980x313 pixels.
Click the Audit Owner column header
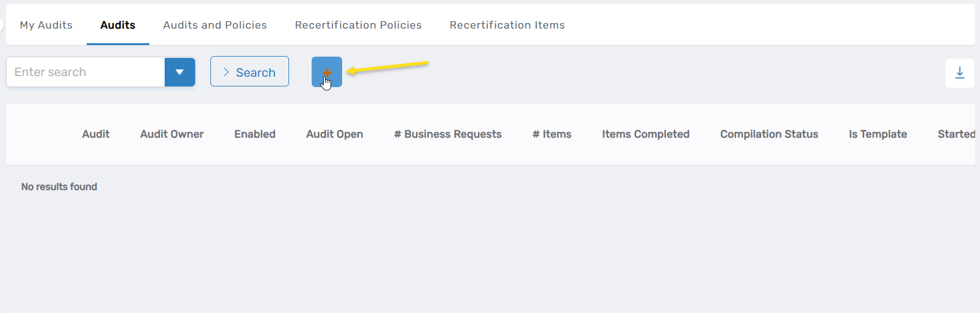coord(172,134)
